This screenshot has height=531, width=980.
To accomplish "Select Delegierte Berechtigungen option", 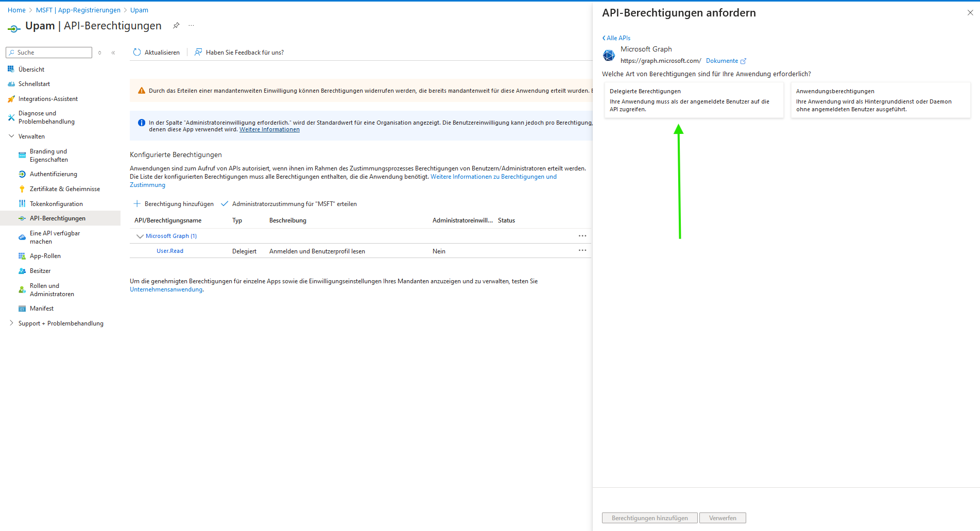I will (x=693, y=100).
